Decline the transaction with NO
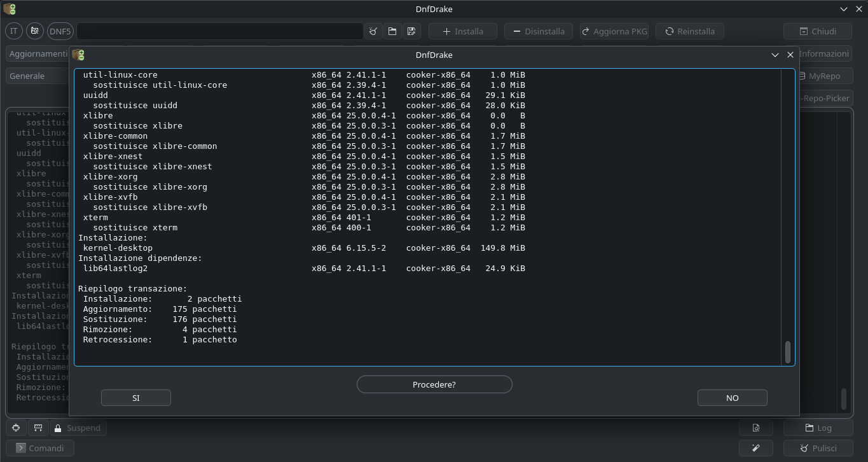The height and width of the screenshot is (462, 868). (732, 398)
